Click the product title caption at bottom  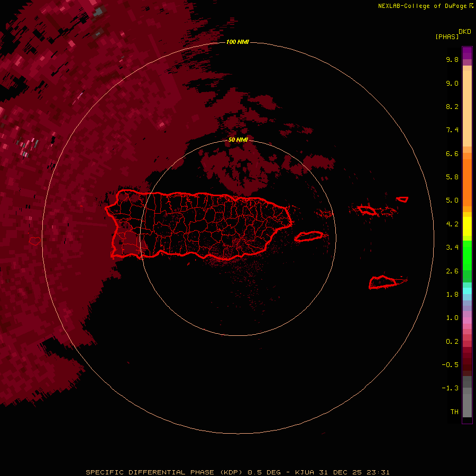[237, 472]
